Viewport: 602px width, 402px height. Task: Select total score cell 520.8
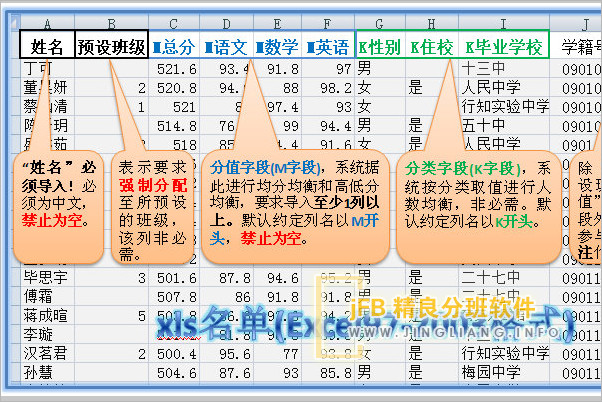pyautogui.click(x=174, y=88)
